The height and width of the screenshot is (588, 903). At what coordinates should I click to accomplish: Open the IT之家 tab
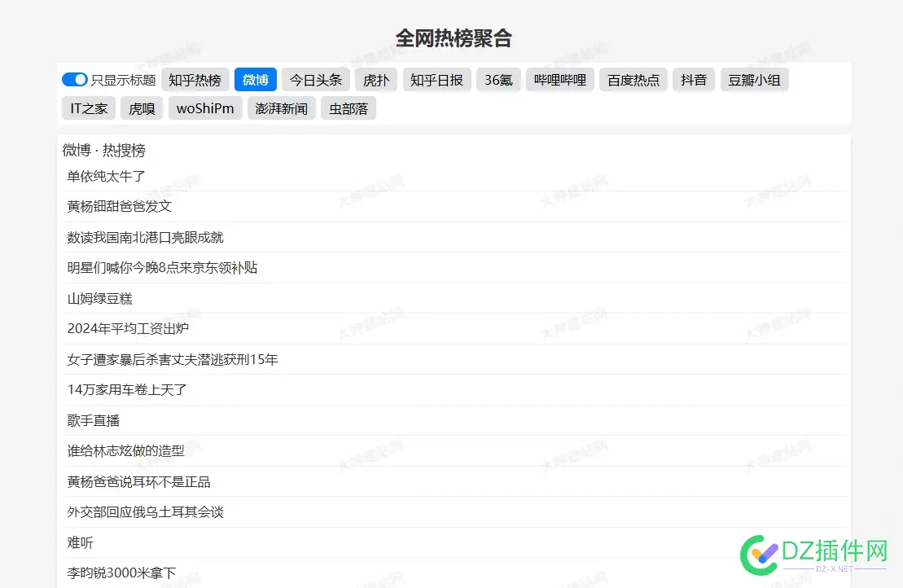pos(90,108)
